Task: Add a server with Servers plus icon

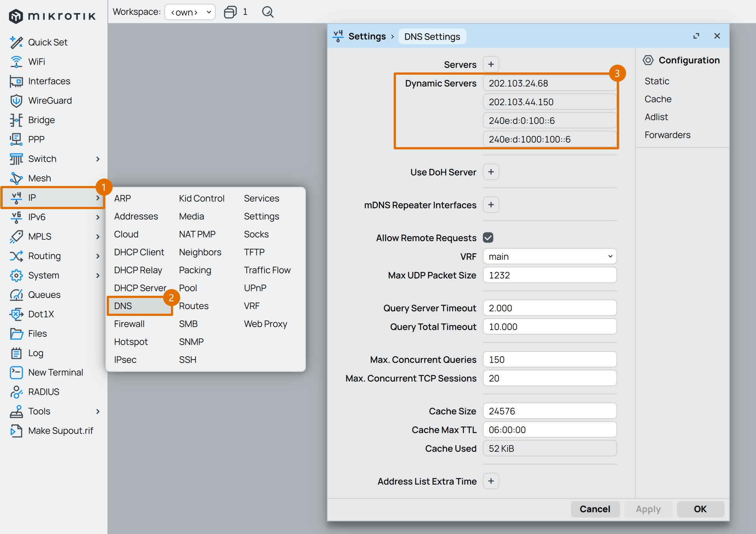Action: [491, 64]
